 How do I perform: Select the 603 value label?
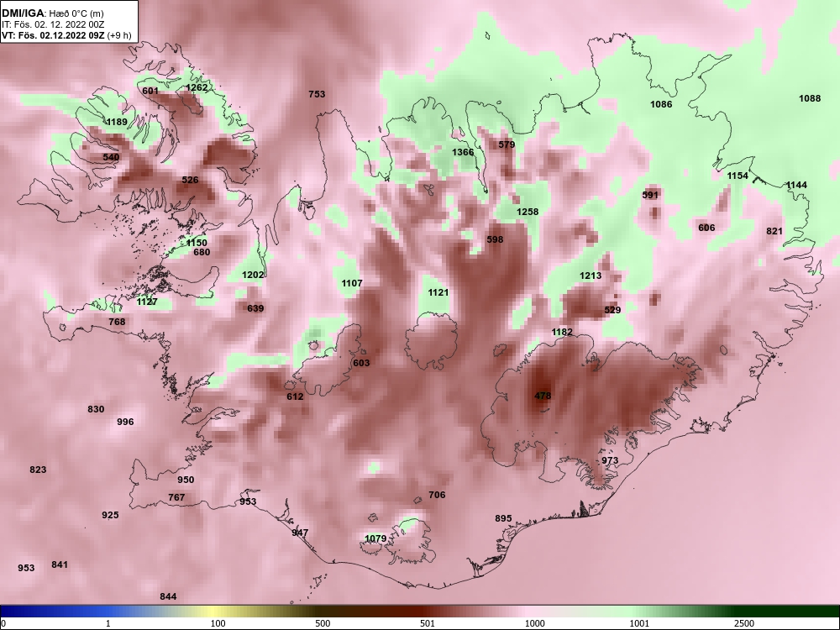(x=361, y=363)
